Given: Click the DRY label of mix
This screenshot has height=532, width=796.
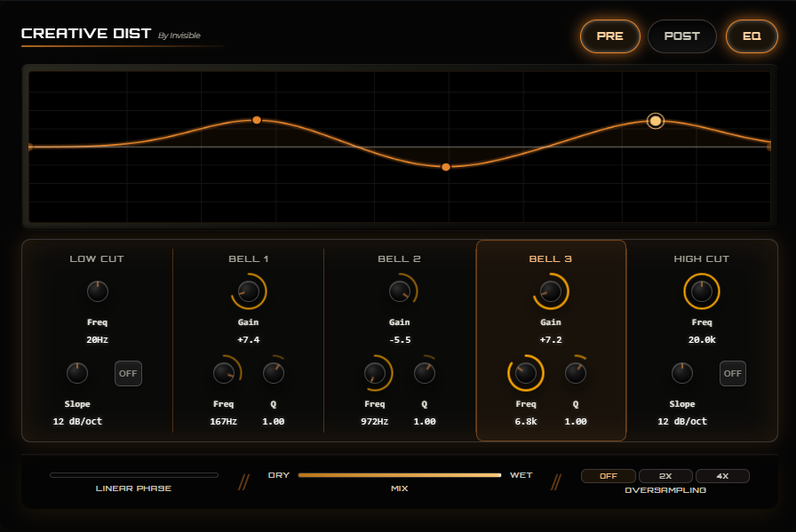Looking at the screenshot, I should (x=279, y=475).
